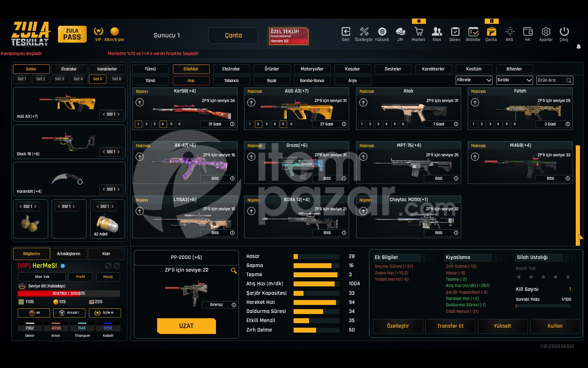Image resolution: width=588 pixels, height=368 pixels.
Task: Click the UZAT extend button
Action: pos(187,326)
